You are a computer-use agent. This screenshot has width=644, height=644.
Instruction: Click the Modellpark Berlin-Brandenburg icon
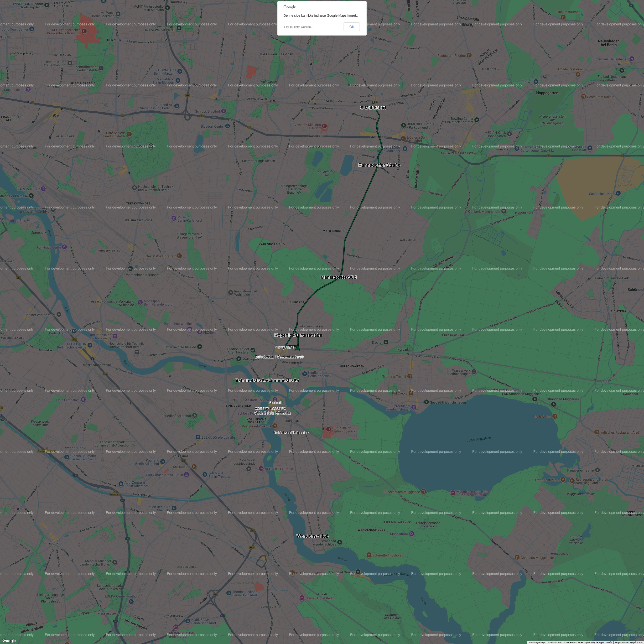pos(140,302)
